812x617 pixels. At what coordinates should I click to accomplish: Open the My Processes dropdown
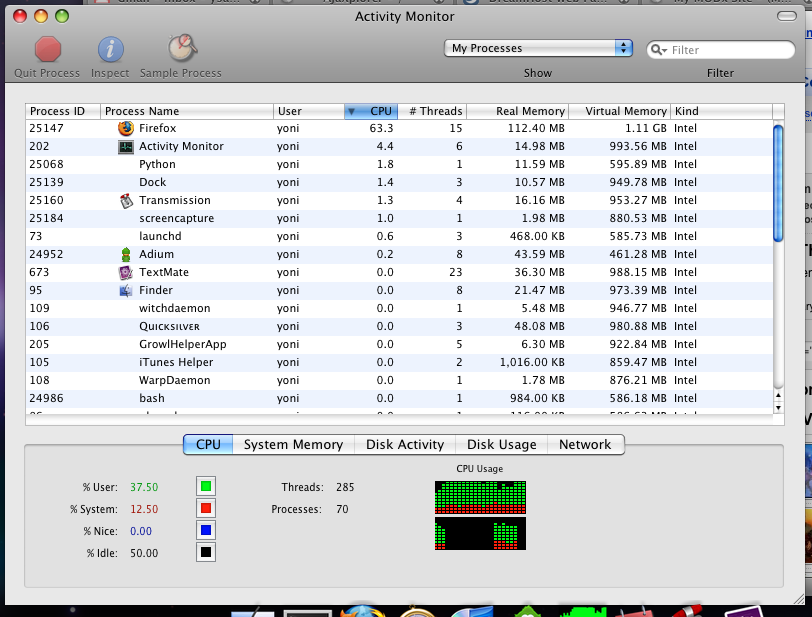pyautogui.click(x=538, y=48)
